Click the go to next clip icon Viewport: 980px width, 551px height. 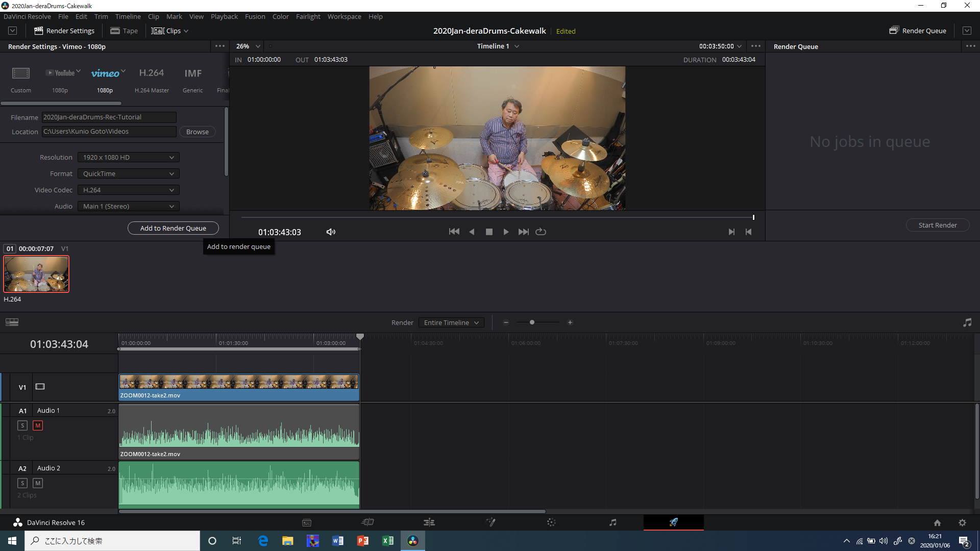[731, 232]
